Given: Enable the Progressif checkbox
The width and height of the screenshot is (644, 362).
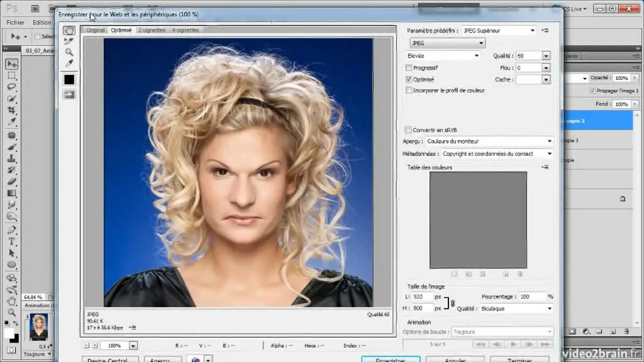Looking at the screenshot, I should [x=409, y=68].
